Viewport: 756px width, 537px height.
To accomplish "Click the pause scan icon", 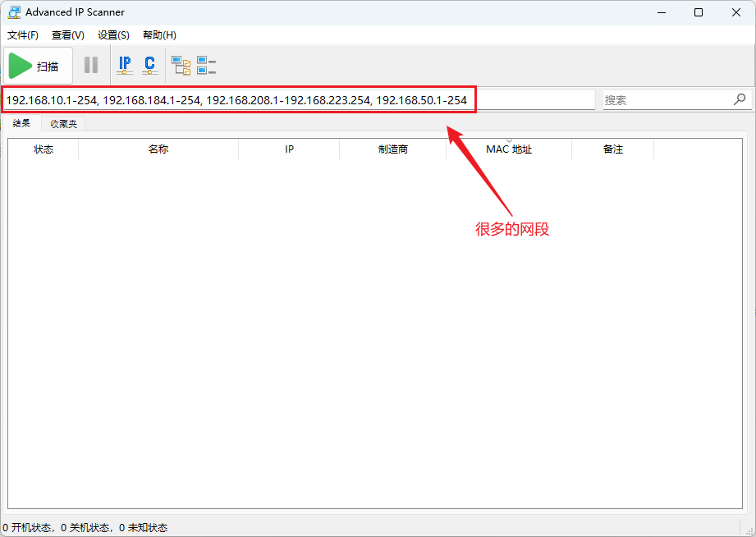I will [x=91, y=65].
